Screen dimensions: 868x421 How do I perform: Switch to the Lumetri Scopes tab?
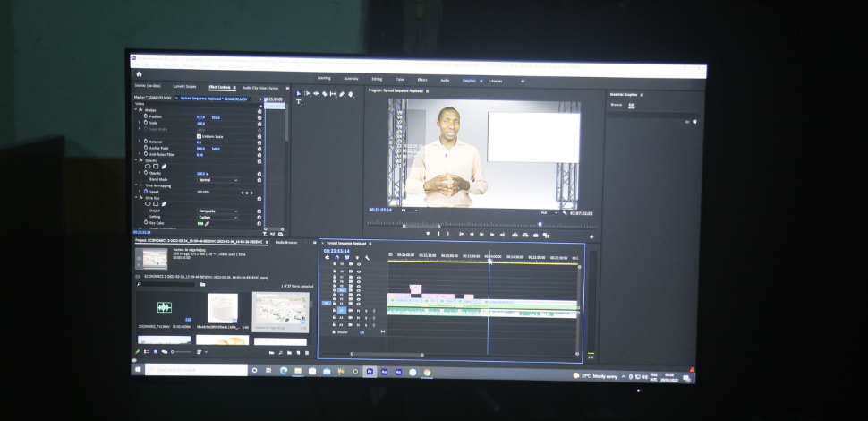click(x=184, y=87)
